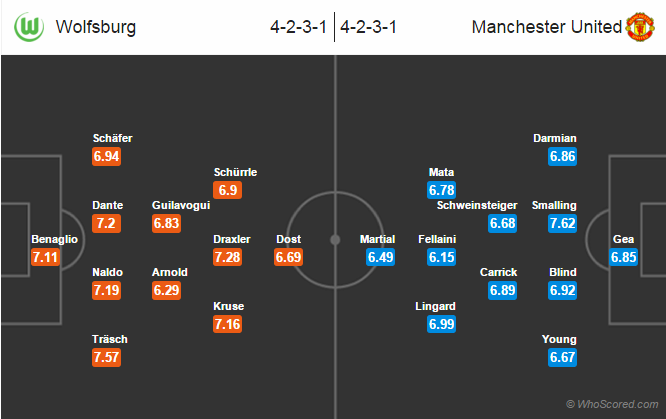Click Young's 6.67 rating badge
The height and width of the screenshot is (419, 666).
point(562,357)
